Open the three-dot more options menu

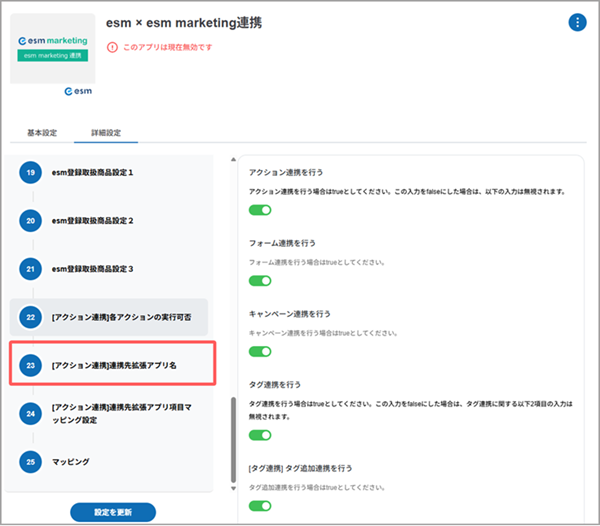point(577,22)
